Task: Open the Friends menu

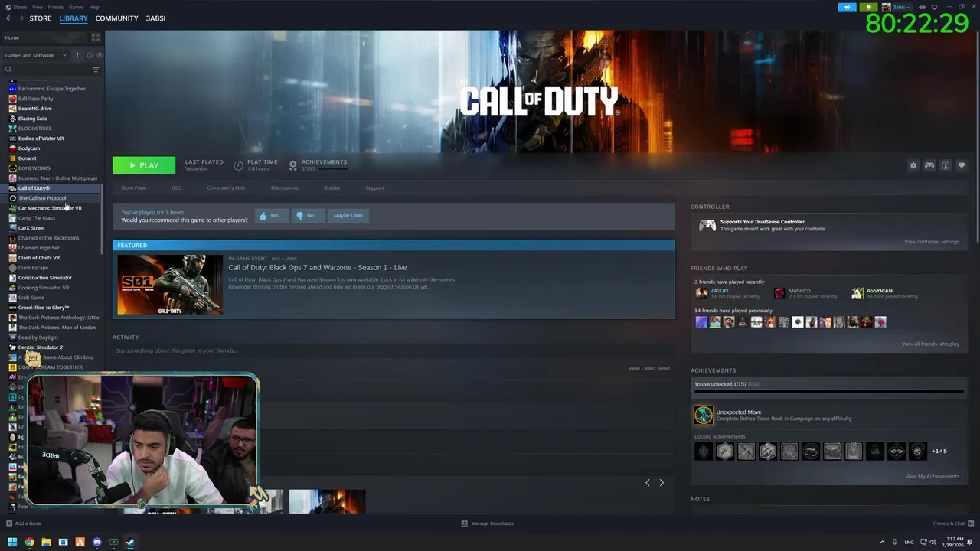Action: 56,7
